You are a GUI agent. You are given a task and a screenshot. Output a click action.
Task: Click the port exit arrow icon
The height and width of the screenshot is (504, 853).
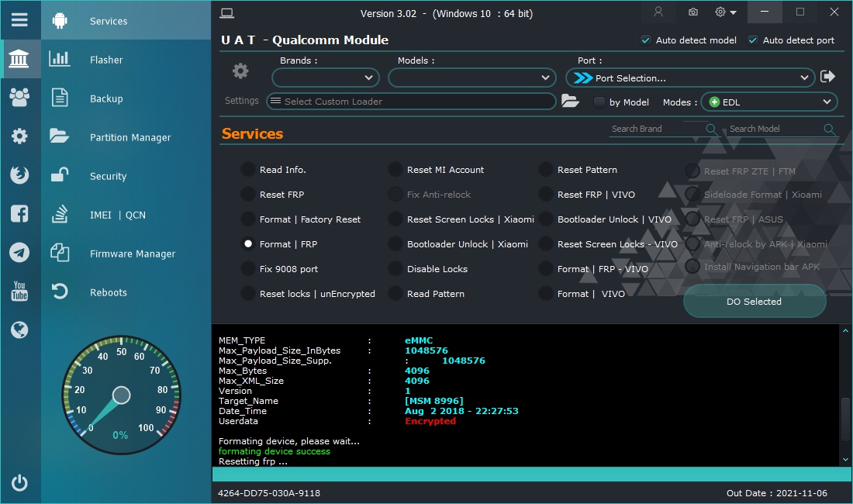point(827,77)
